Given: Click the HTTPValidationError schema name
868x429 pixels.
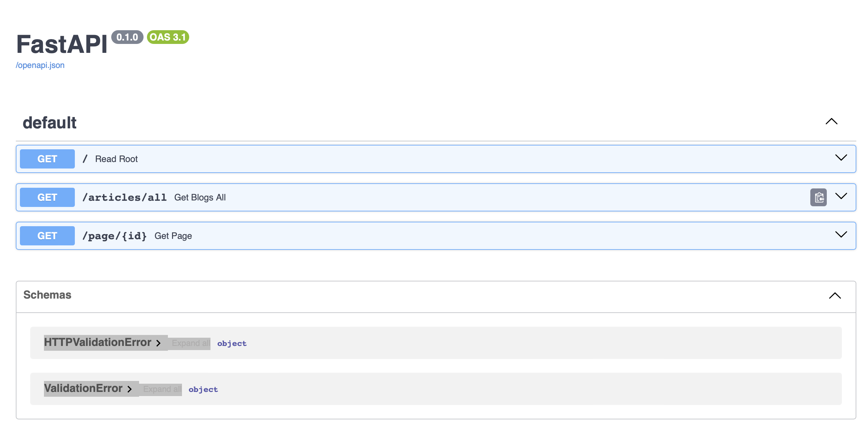Looking at the screenshot, I should pos(98,342).
